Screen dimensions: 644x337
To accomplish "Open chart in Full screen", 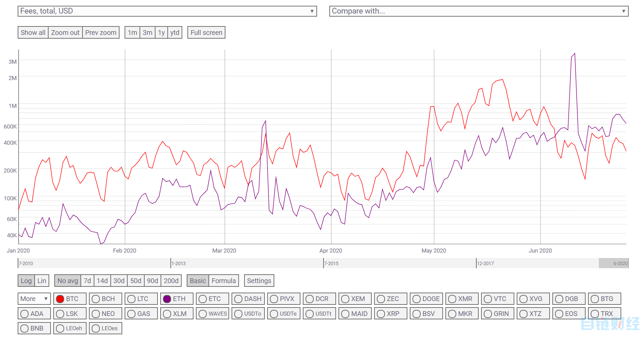I will point(206,33).
